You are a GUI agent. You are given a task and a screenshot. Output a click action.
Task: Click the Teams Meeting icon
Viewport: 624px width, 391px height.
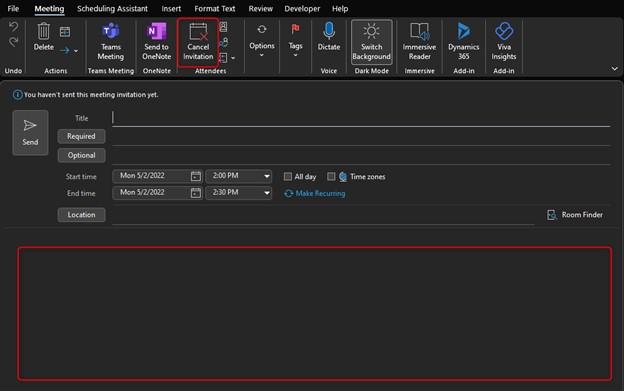point(111,31)
